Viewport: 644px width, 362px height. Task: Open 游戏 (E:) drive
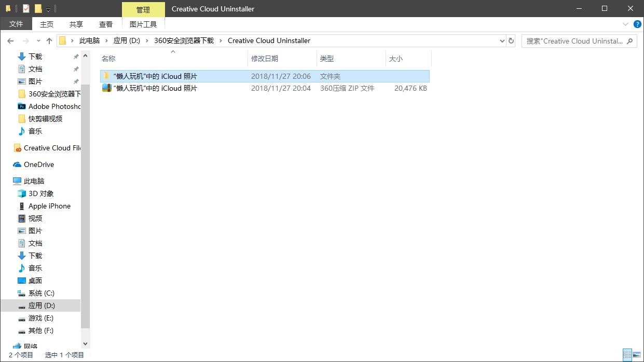click(41, 318)
